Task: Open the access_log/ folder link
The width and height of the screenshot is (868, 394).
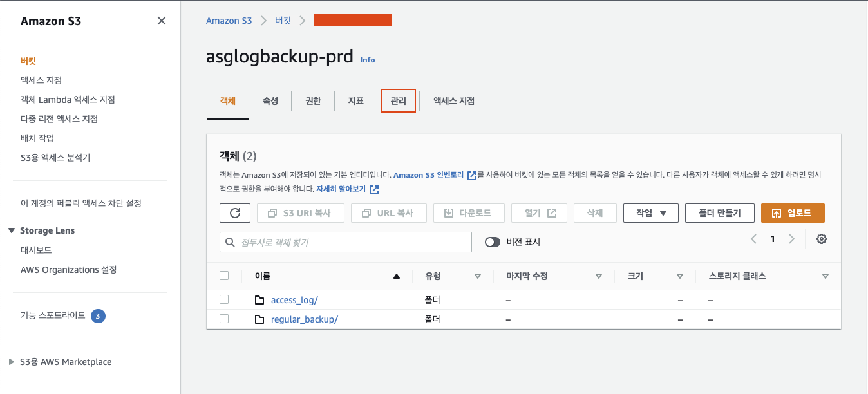Action: [294, 300]
